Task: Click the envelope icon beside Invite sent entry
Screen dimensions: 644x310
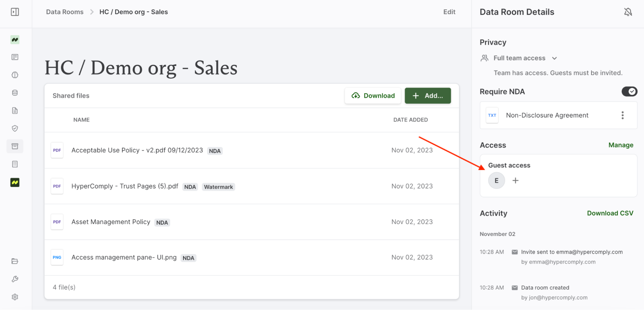Action: [515, 252]
